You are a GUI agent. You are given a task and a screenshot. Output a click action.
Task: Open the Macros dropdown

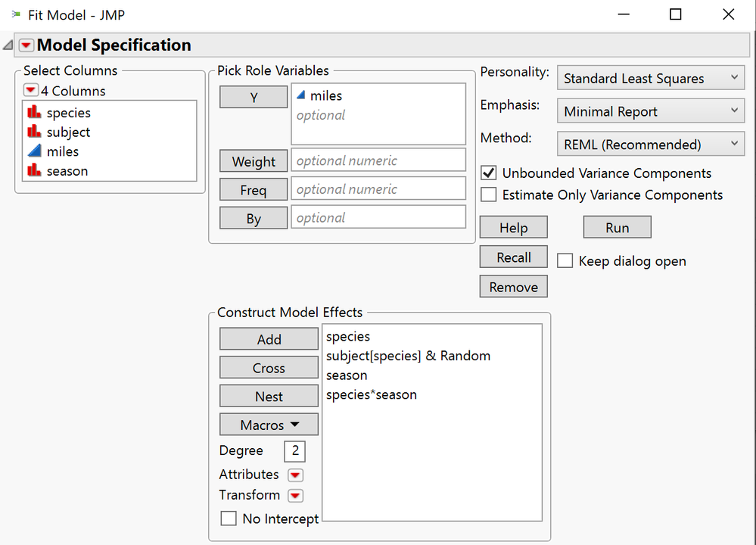pyautogui.click(x=269, y=424)
